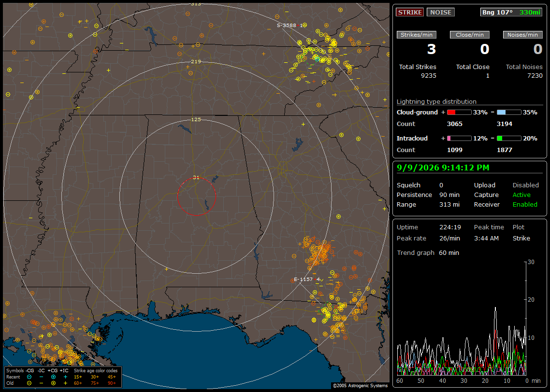Toggle the NOISE indicator button
This screenshot has height=392, width=550.
click(441, 12)
